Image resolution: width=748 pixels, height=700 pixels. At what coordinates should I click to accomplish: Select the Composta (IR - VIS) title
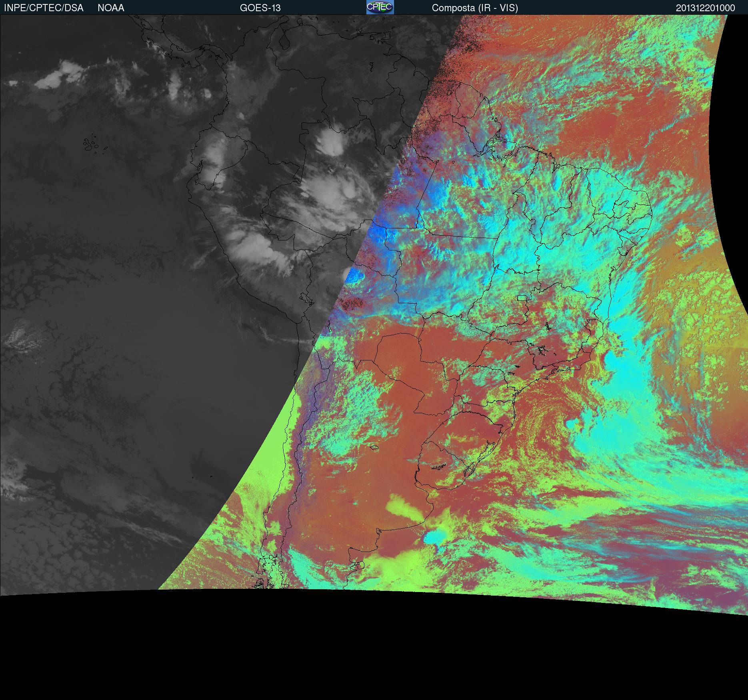[x=475, y=8]
